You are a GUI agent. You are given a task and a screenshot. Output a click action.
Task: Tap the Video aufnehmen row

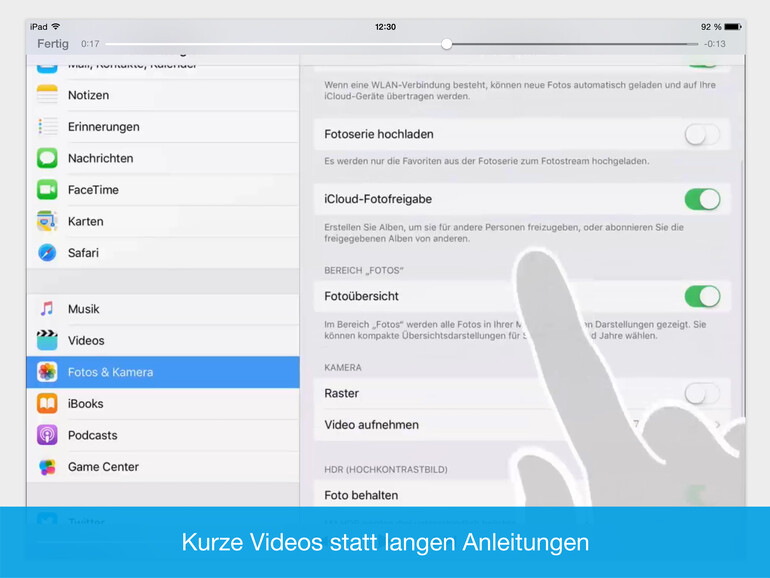click(522, 425)
